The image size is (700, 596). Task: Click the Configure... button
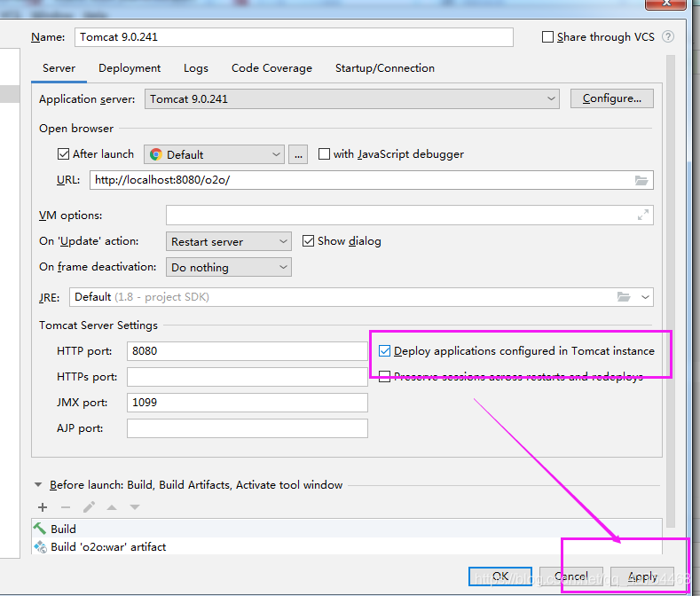(611, 98)
